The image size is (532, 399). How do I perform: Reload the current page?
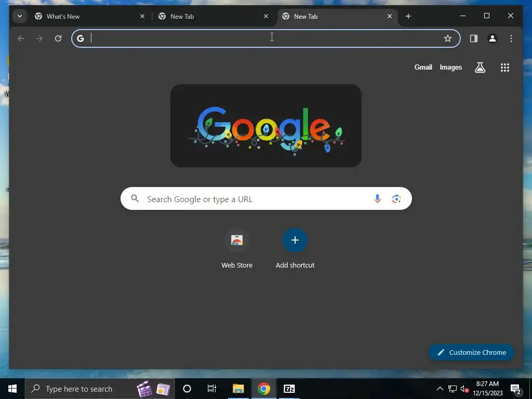(x=58, y=38)
